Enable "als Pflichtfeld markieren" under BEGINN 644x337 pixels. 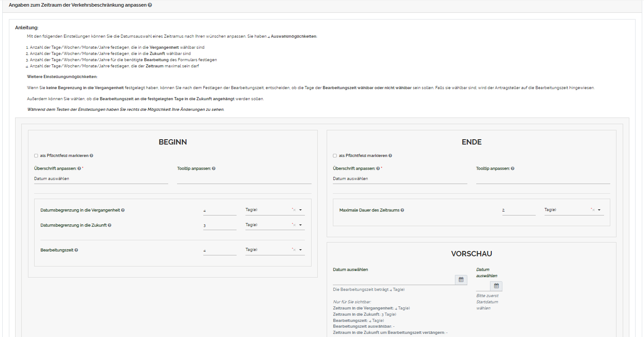[36, 155]
